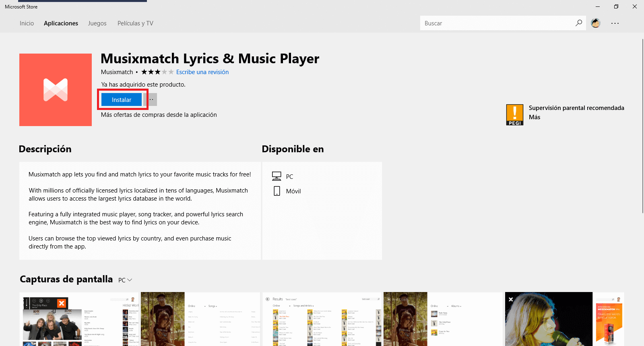Minimize the Microsoft Store window
The image size is (644, 346).
[598, 6]
